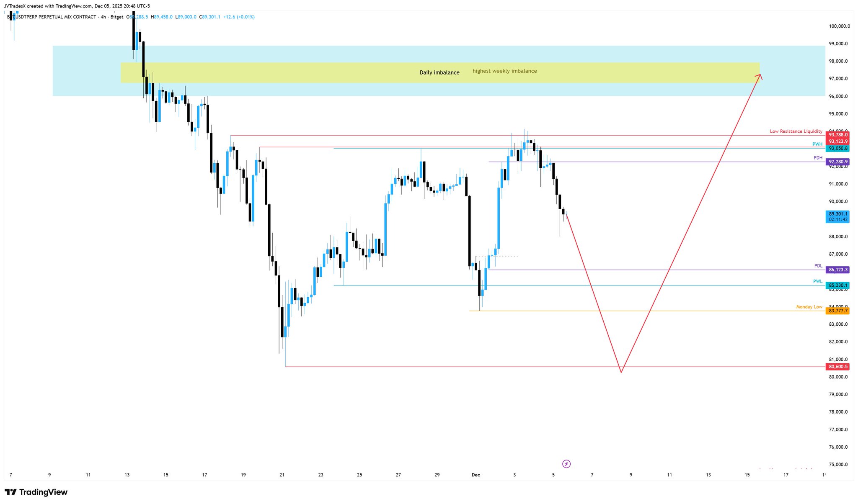Click the teal 85,230.1 PWL price tag
Image resolution: width=858 pixels, height=504 pixels.
tap(837, 285)
